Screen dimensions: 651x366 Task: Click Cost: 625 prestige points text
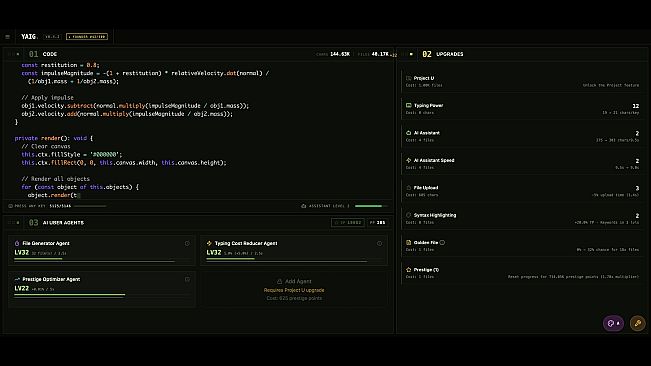coord(294,298)
